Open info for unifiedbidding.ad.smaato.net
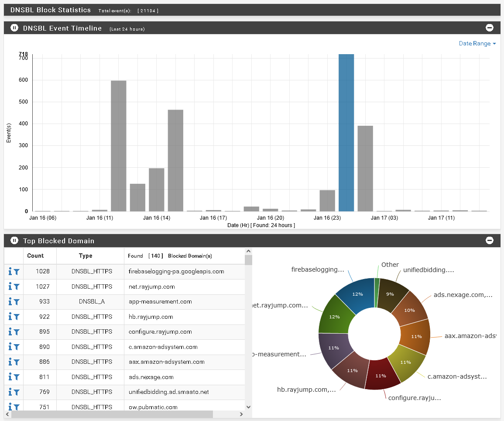504x421 pixels. click(10, 392)
